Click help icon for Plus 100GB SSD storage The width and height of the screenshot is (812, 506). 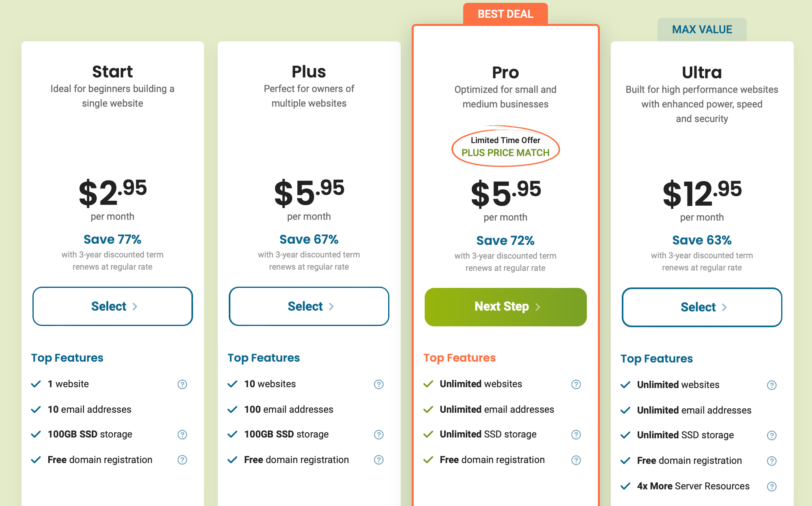click(x=378, y=435)
